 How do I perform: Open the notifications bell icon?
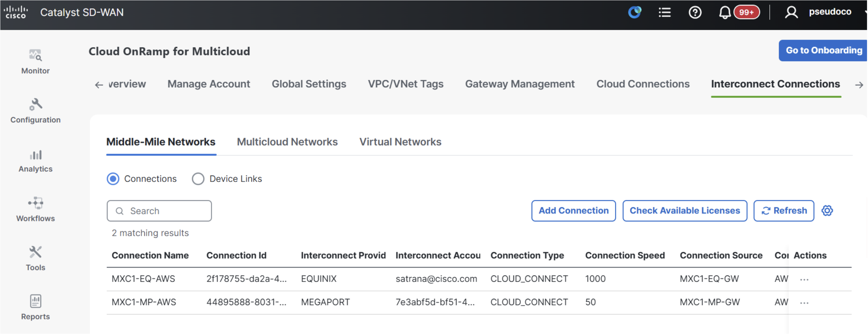(725, 13)
